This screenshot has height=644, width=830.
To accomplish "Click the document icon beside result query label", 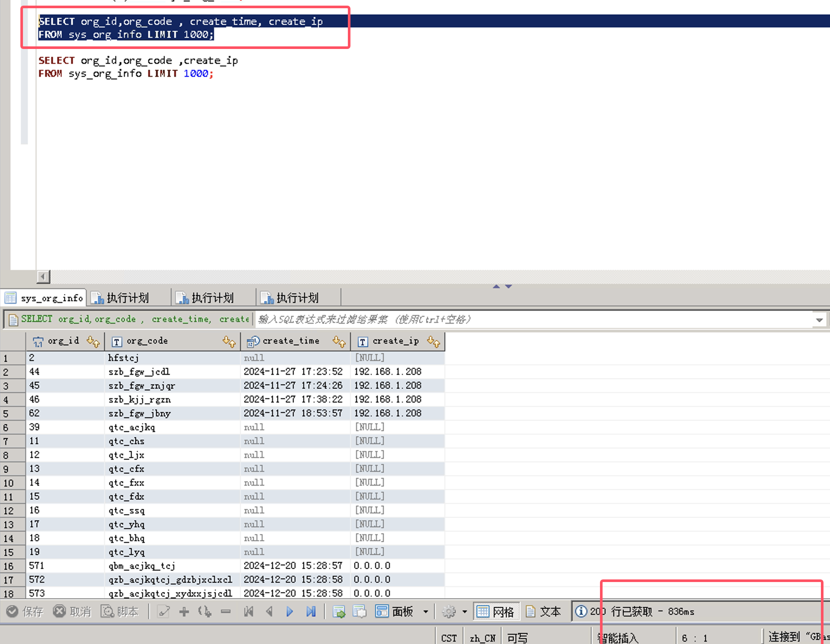I will 13,320.
